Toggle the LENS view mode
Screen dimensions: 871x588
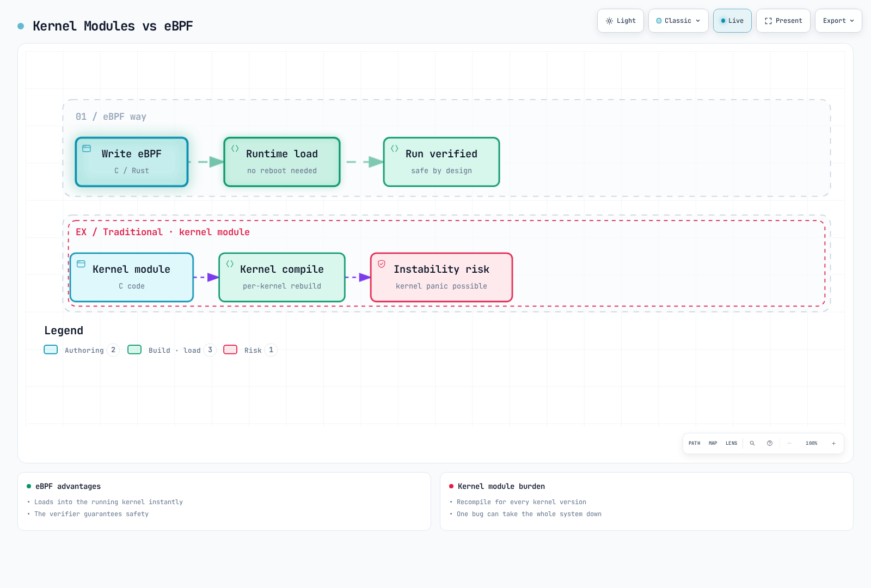731,443
